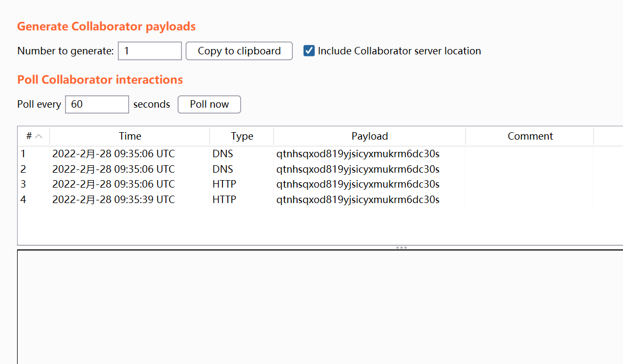This screenshot has width=623, height=364.
Task: Toggle Include Collaborator server location checkbox
Action: (309, 51)
